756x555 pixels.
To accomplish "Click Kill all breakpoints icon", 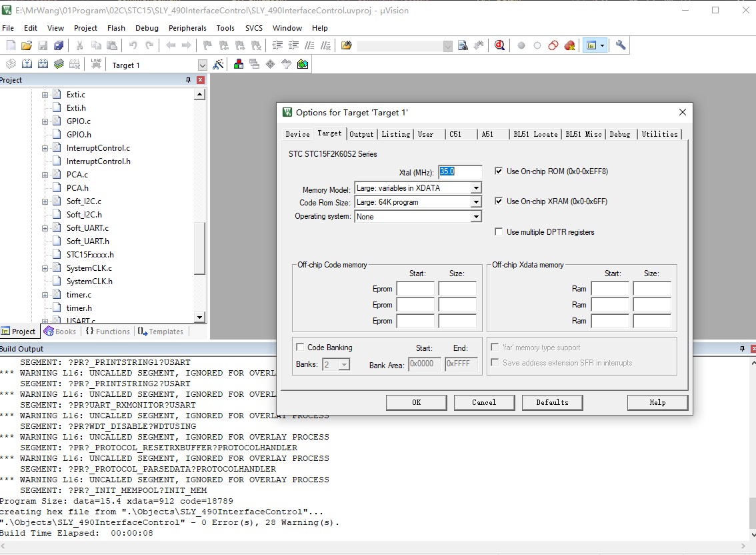I will pos(569,45).
